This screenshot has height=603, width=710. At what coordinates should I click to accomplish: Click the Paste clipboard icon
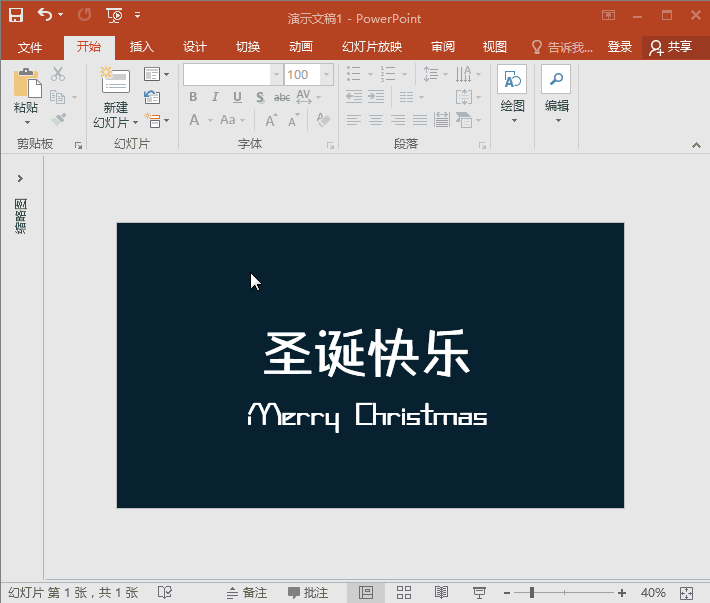tap(26, 84)
